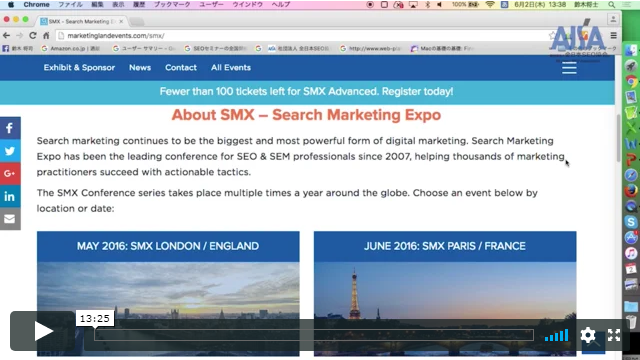640x360 pixels.
Task: Open iTunes from the Dock
Action: [631, 253]
